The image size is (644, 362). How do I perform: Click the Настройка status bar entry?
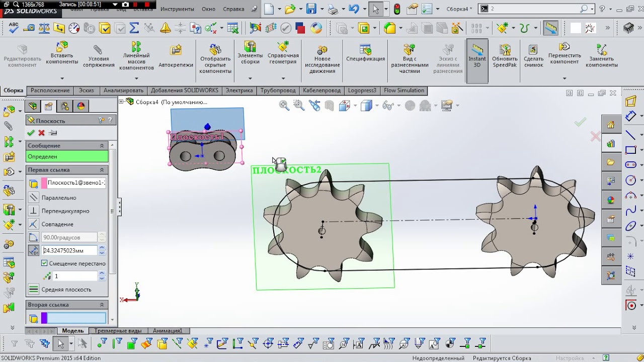coord(570,358)
